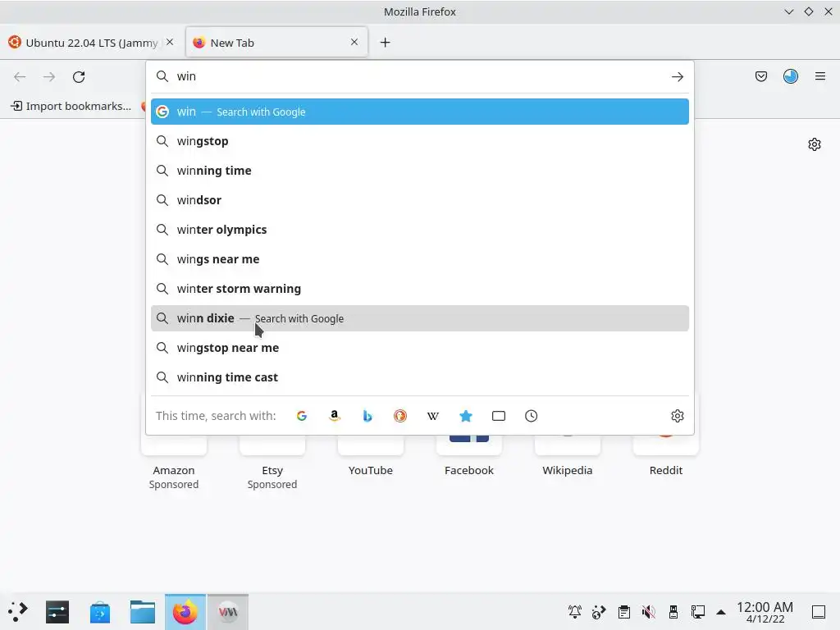Switch to Ubuntu 22.04 LTS (Jammy) tab
The width and height of the screenshot is (840, 630).
91,43
